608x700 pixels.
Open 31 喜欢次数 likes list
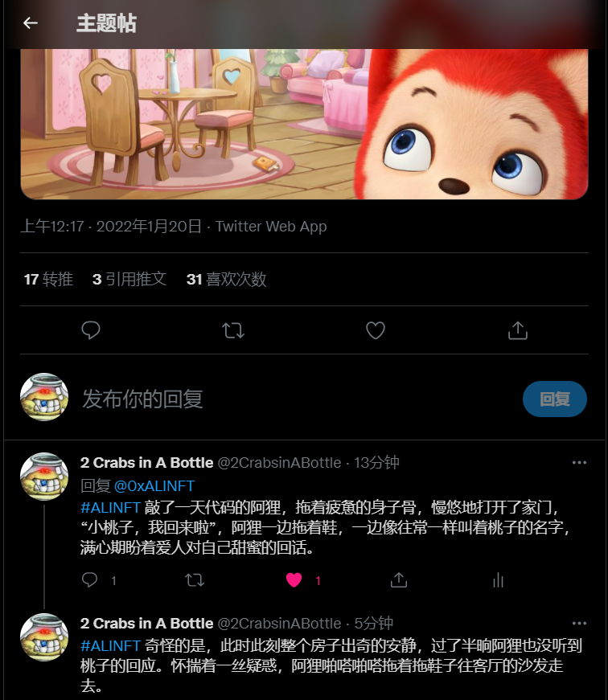pos(227,280)
